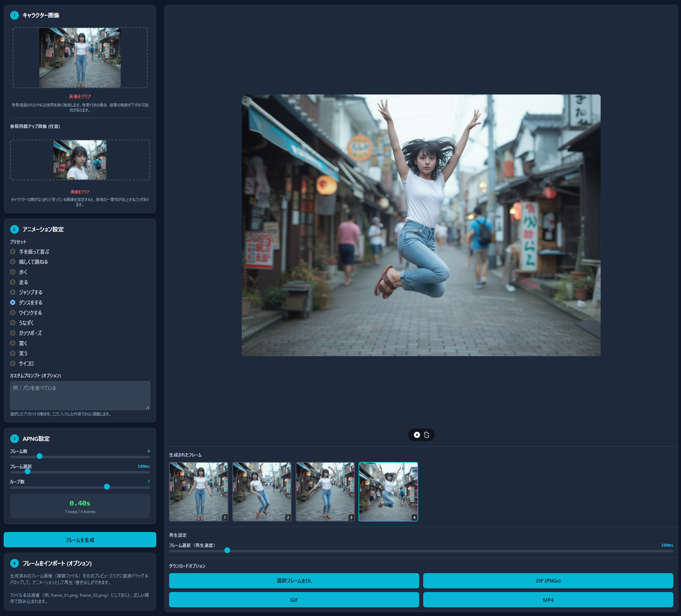The width and height of the screenshot is (681, 616).
Task: Select the 手を振って喜ぶ preset
Action: pos(13,251)
